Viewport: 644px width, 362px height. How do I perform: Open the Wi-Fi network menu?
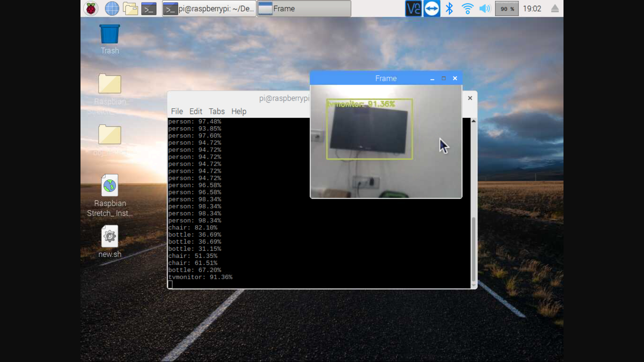tap(467, 9)
